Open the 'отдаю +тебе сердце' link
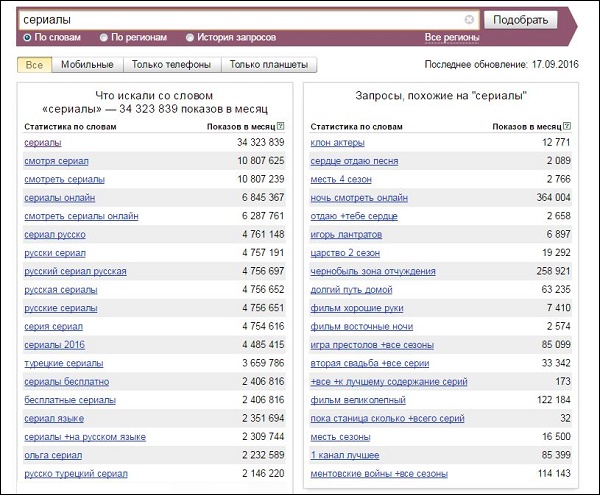Screen dimensions: 600x495 [354, 216]
